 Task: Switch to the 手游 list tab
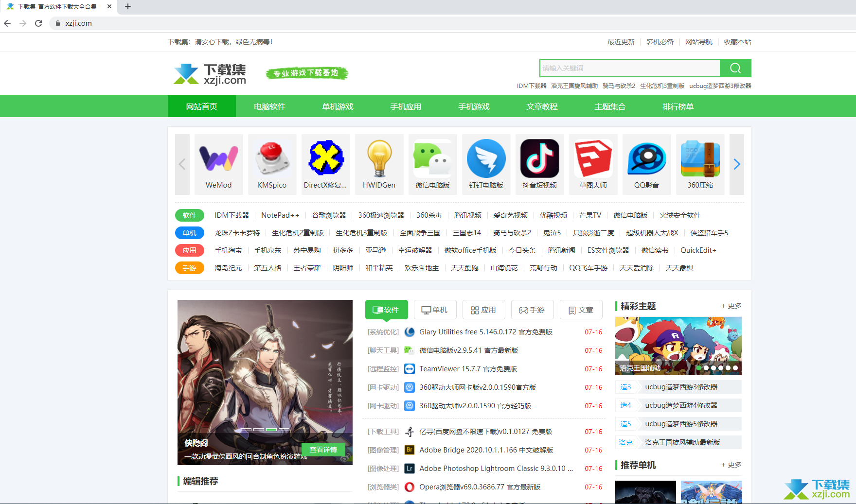533,310
